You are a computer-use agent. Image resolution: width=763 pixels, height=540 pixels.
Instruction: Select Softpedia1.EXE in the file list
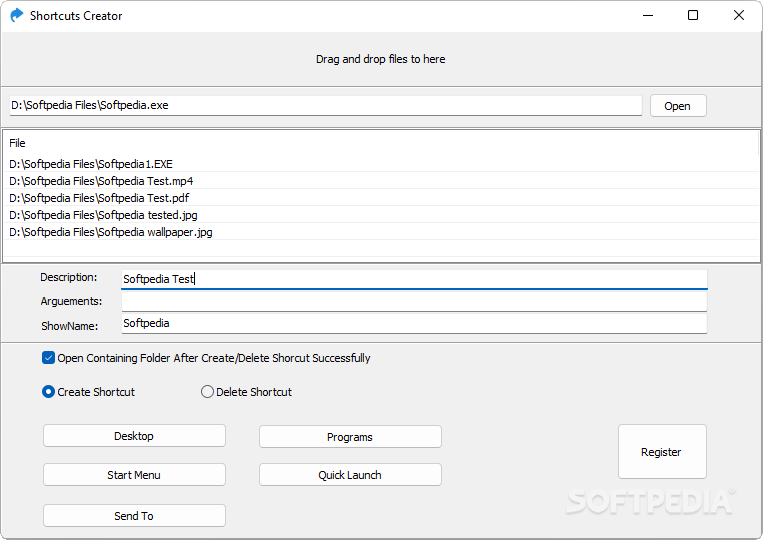point(381,164)
